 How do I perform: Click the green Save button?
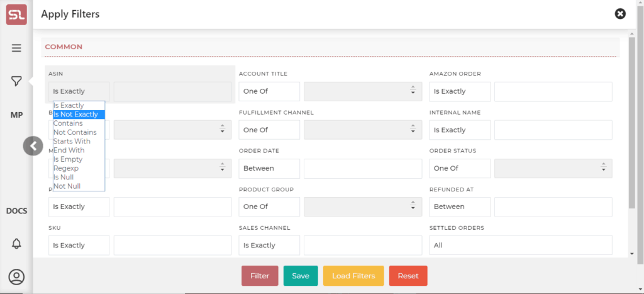[301, 276]
